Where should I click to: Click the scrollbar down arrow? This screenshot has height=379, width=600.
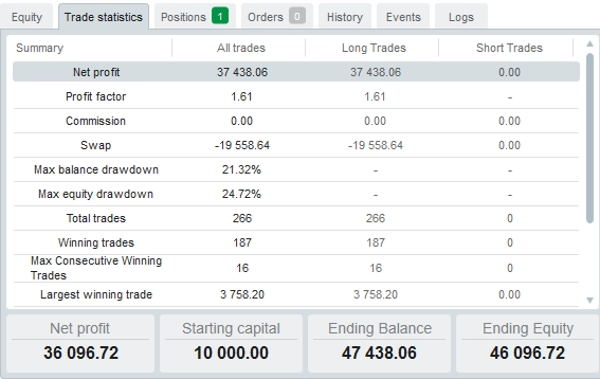coord(590,301)
